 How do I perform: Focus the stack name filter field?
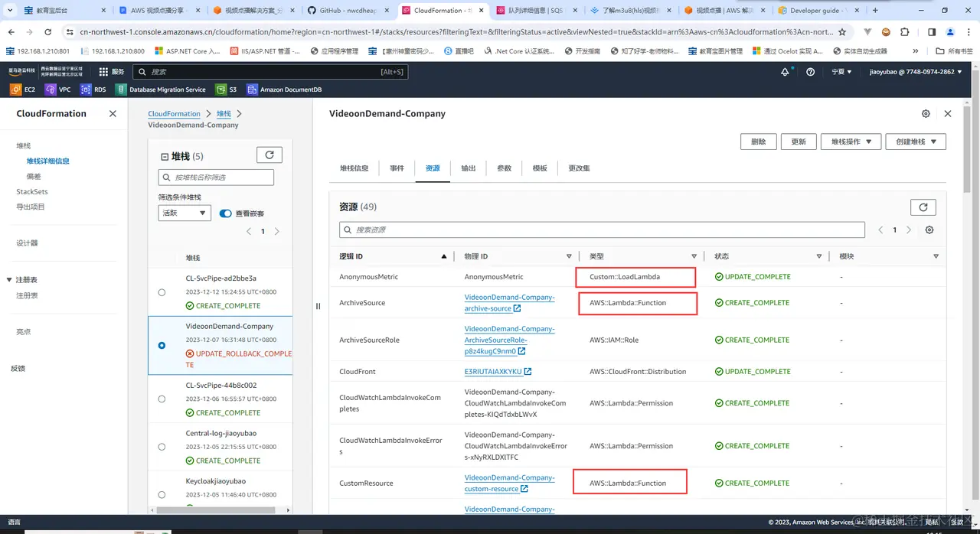[x=216, y=177]
